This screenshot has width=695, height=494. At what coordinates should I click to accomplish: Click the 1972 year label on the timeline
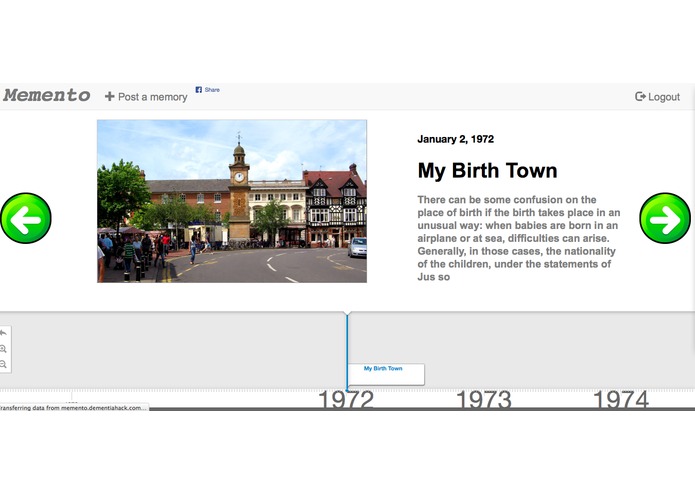(x=346, y=399)
